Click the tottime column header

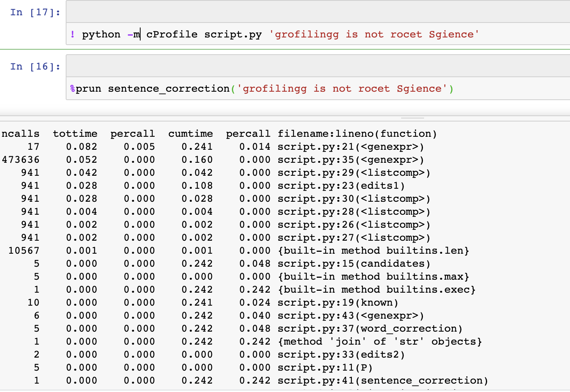pyautogui.click(x=75, y=133)
